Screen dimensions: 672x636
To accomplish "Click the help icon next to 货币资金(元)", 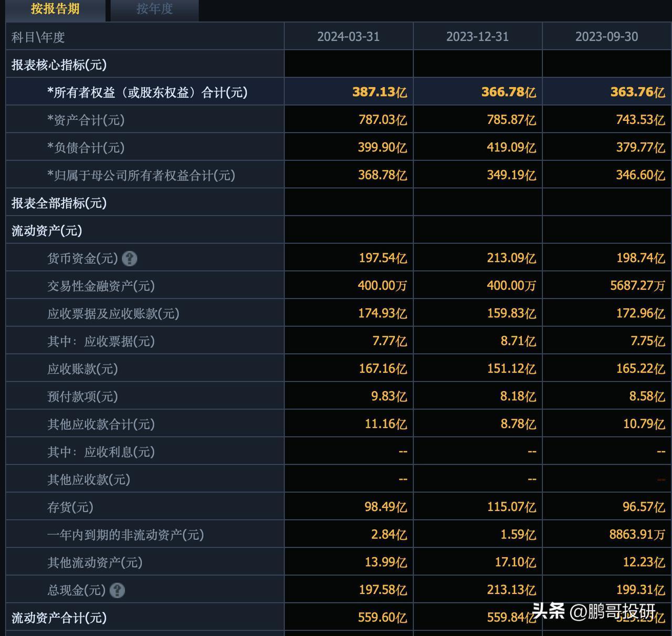I will tap(129, 258).
